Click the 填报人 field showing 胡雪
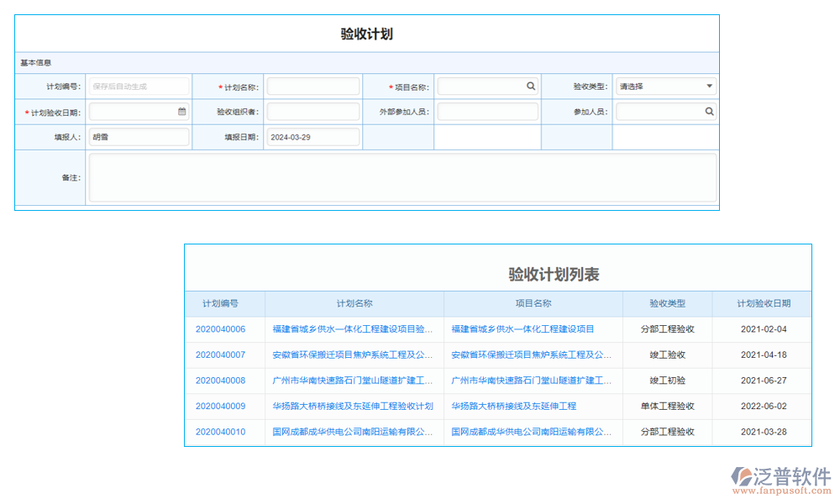Viewport: 840px width, 504px height. pyautogui.click(x=139, y=136)
